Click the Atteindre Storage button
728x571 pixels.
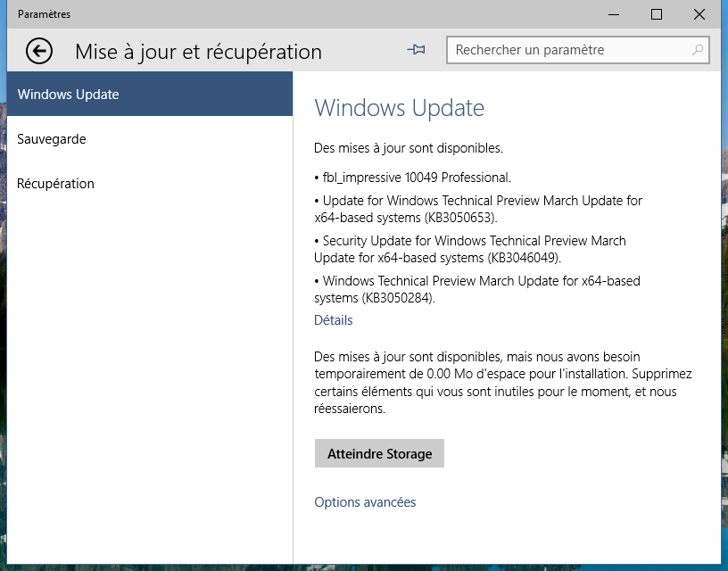click(379, 453)
